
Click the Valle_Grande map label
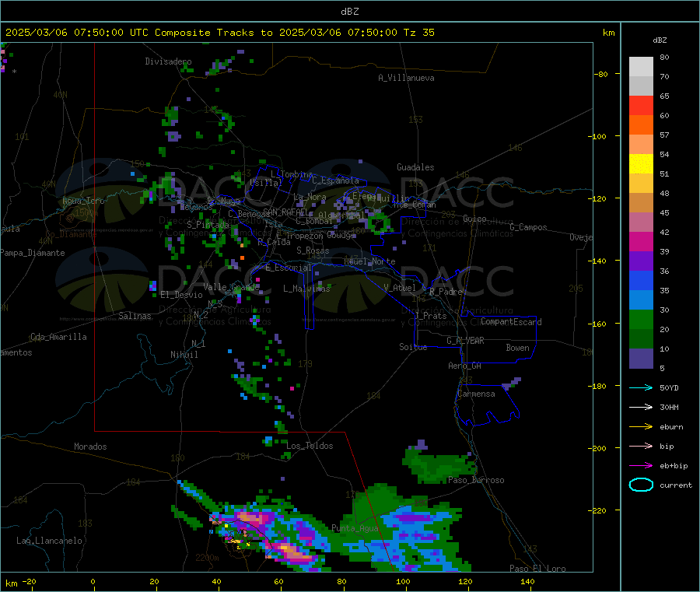231,287
